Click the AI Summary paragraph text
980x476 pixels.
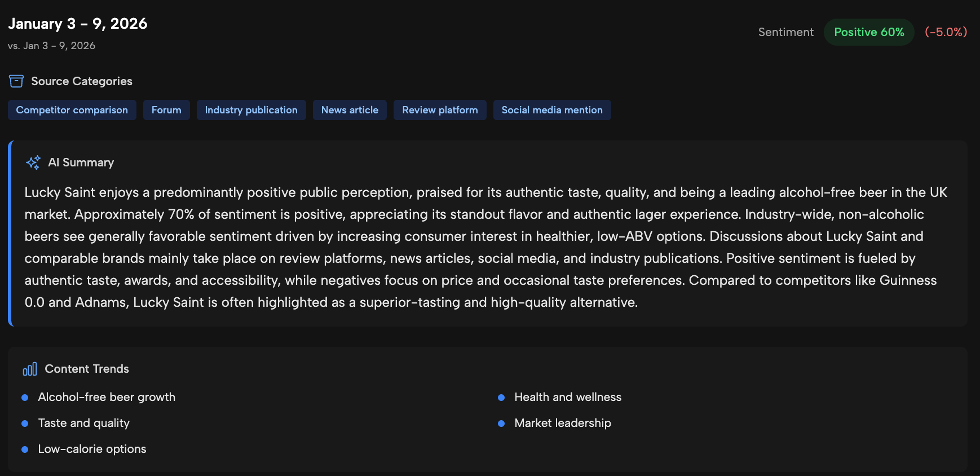pyautogui.click(x=486, y=247)
